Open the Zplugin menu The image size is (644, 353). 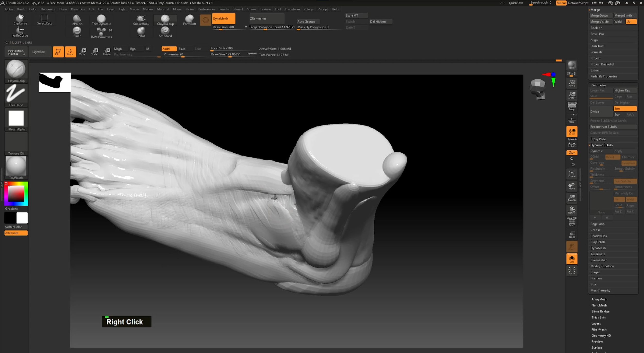tap(309, 9)
